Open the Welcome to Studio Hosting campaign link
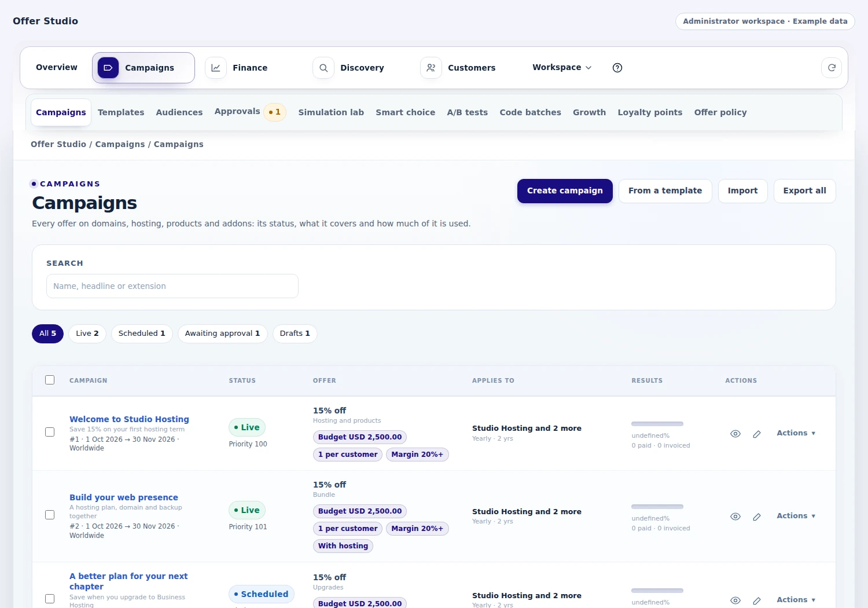Image resolution: width=868 pixels, height=608 pixels. point(129,419)
